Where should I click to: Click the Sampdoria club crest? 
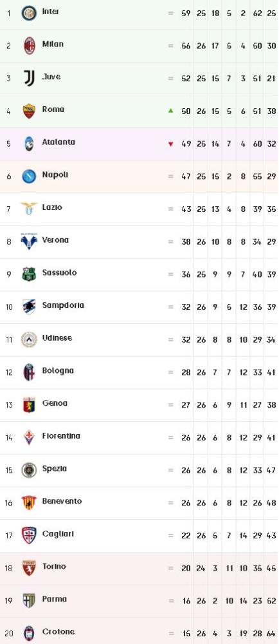tap(29, 307)
